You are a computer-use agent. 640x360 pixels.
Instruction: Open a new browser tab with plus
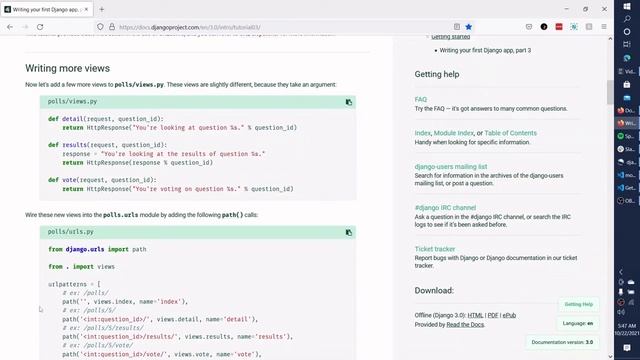pos(102,9)
